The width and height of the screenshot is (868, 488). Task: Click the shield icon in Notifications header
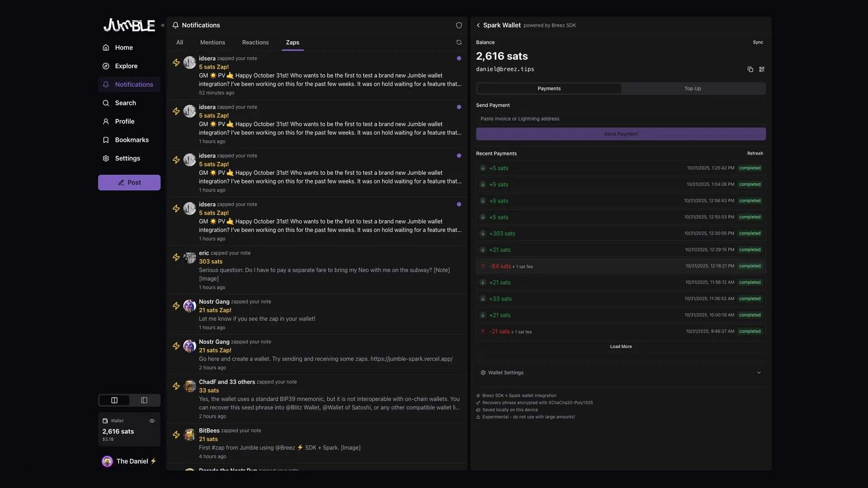pyautogui.click(x=459, y=25)
